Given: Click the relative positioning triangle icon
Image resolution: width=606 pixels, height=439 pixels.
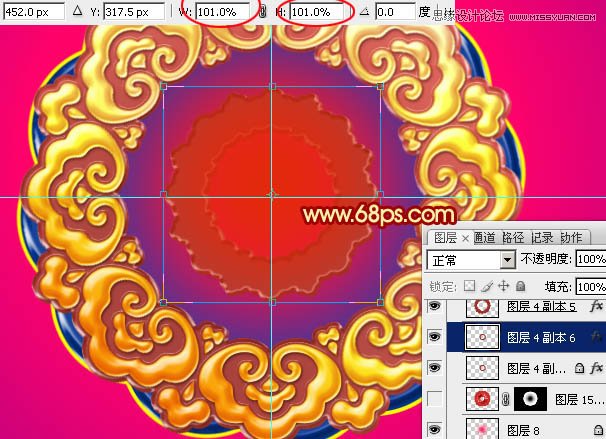Looking at the screenshot, I should click(77, 11).
